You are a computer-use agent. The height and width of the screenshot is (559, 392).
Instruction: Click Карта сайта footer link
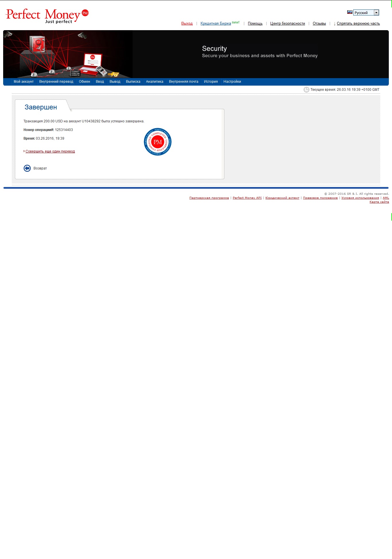pos(379,202)
